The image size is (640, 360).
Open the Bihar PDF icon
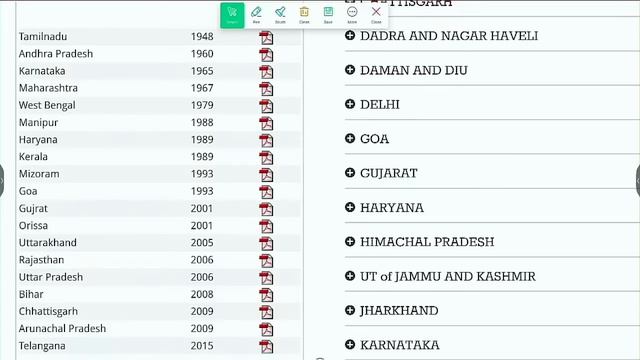pos(266,295)
